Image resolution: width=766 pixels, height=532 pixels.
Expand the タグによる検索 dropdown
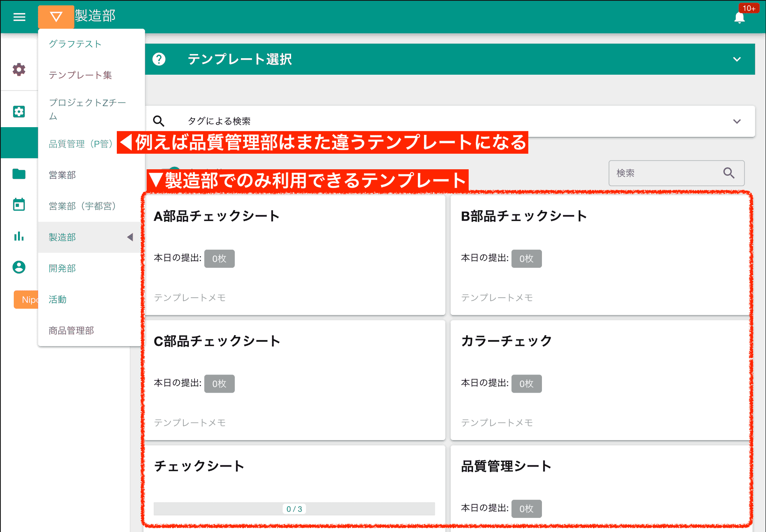pyautogui.click(x=737, y=121)
